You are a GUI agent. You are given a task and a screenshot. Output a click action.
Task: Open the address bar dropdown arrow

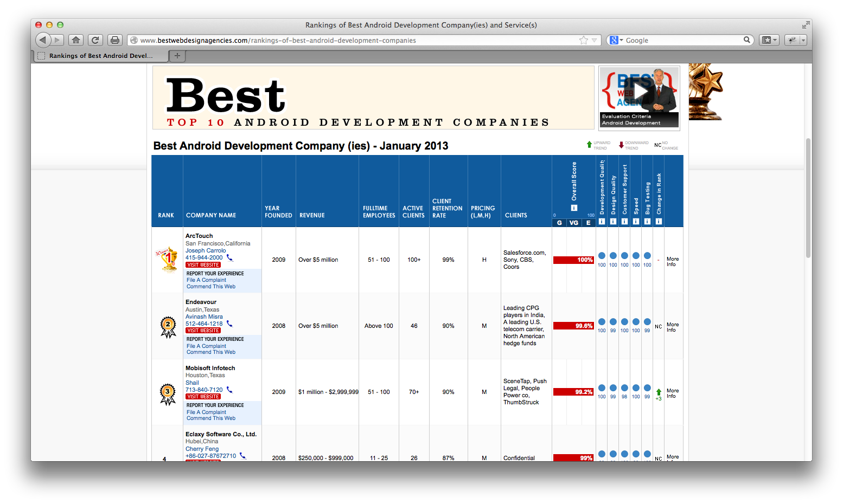[x=595, y=40]
